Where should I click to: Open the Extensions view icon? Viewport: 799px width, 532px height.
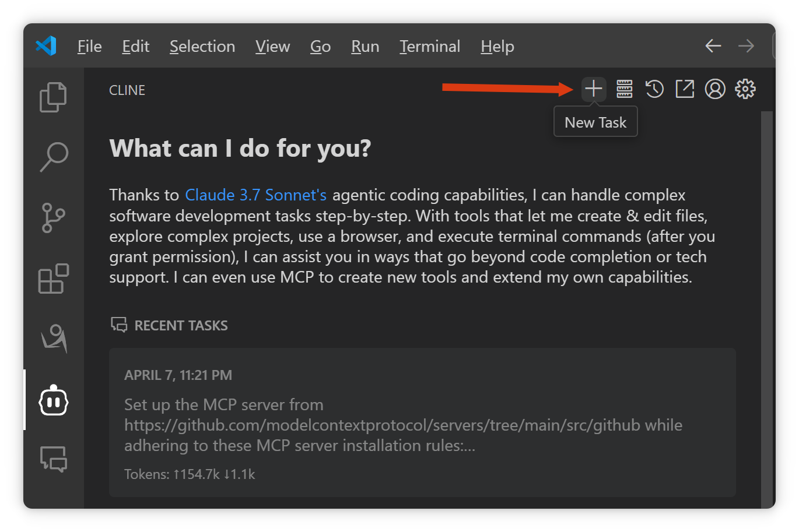pos(54,279)
